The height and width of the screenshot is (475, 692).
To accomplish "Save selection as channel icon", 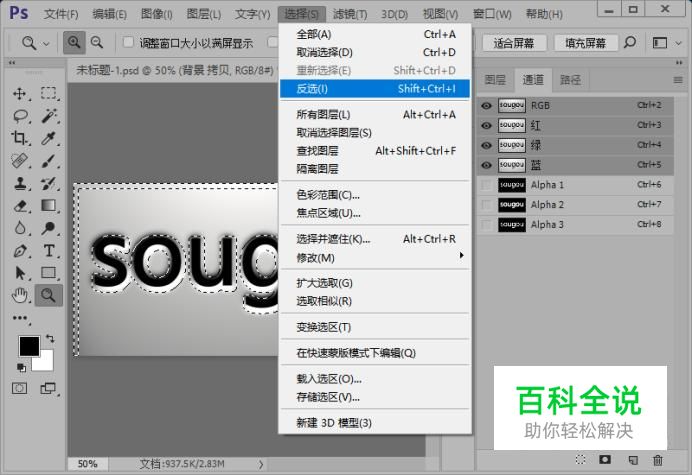I will click(605, 460).
